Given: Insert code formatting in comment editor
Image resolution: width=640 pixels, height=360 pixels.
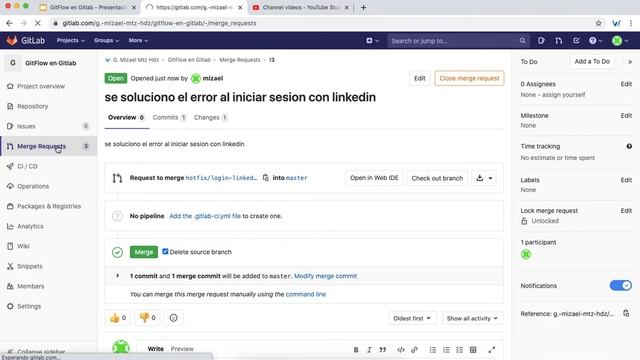Looking at the screenshot, I should click(401, 350).
